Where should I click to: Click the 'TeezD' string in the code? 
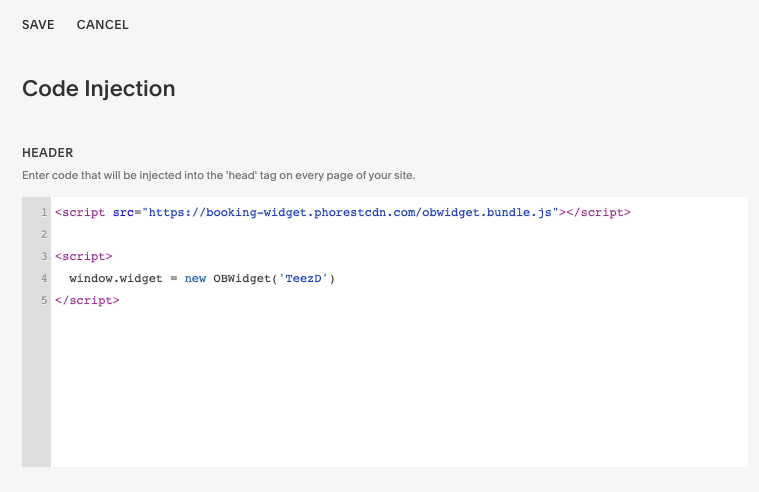[x=304, y=278]
